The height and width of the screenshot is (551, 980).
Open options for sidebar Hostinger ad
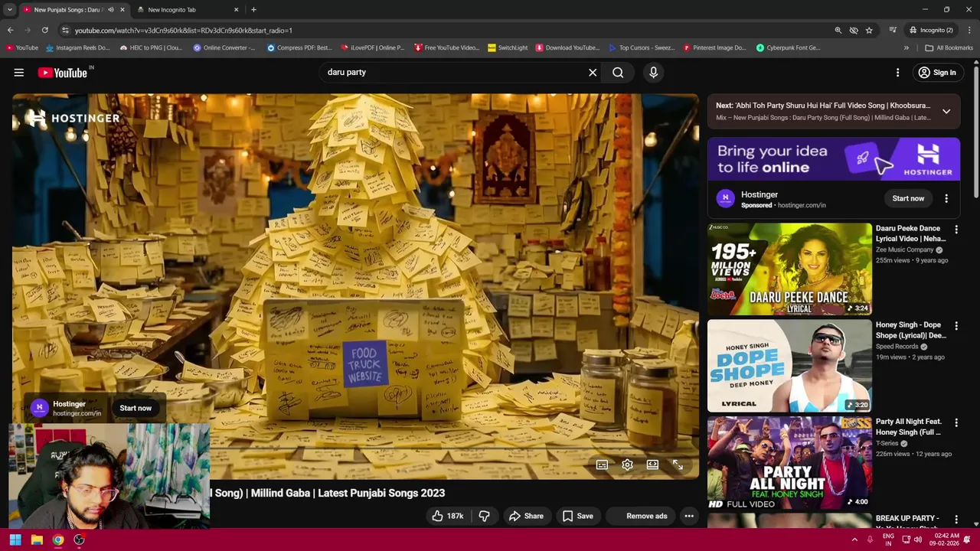tap(946, 198)
